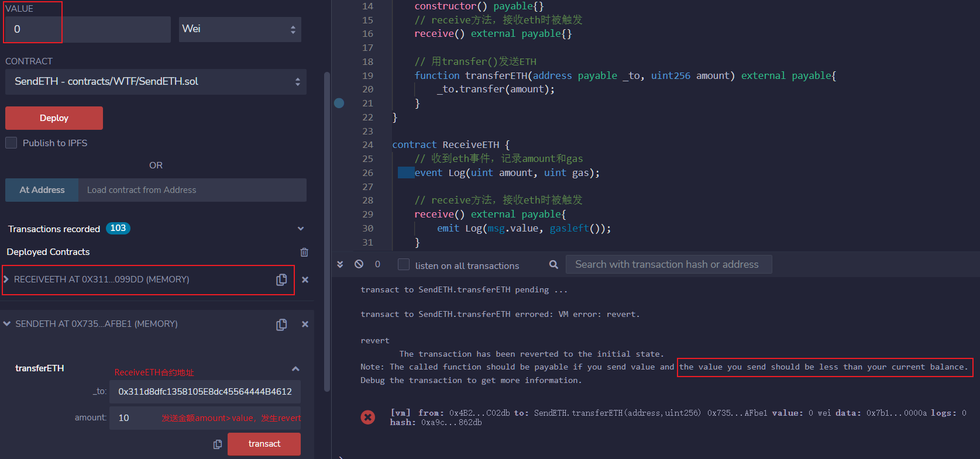Focus the transaction hash search field
980x459 pixels.
click(x=668, y=264)
